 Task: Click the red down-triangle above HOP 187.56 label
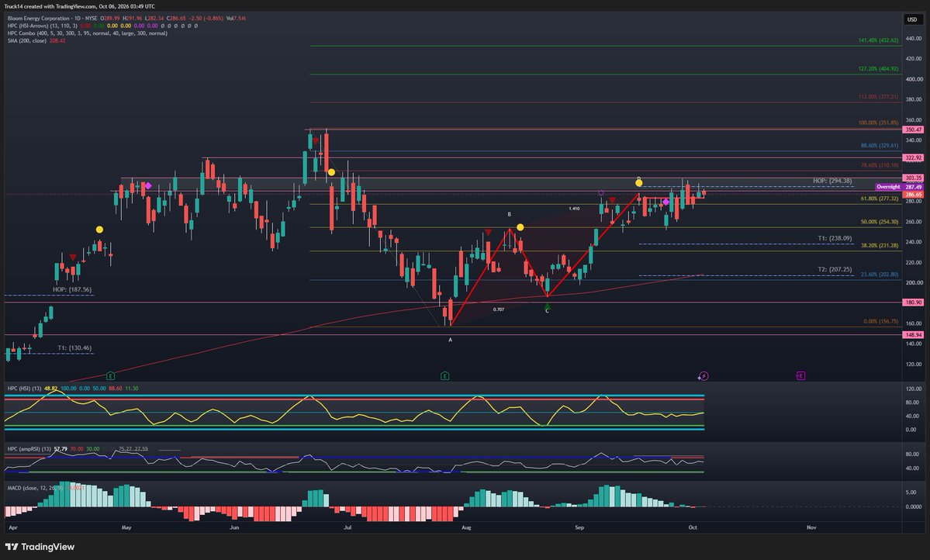[72, 258]
